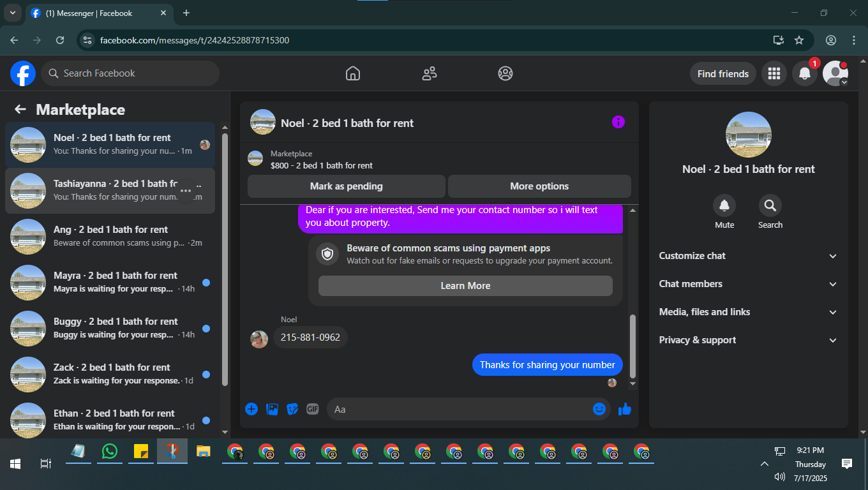
Task: Open the account profile menu
Action: pos(835,73)
